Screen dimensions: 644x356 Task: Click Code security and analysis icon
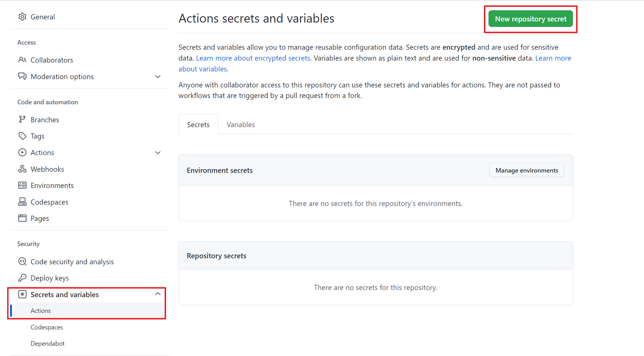22,261
